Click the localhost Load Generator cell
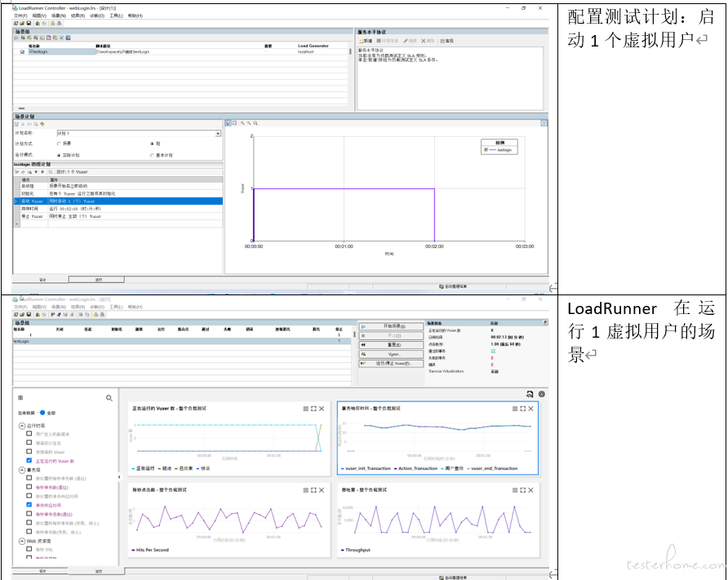728x580 pixels. coord(306,52)
